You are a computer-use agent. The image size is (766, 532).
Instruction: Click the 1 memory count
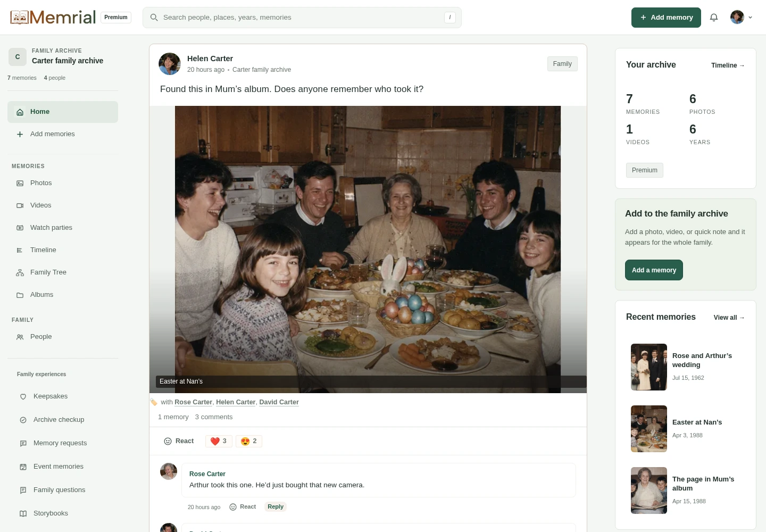173,417
